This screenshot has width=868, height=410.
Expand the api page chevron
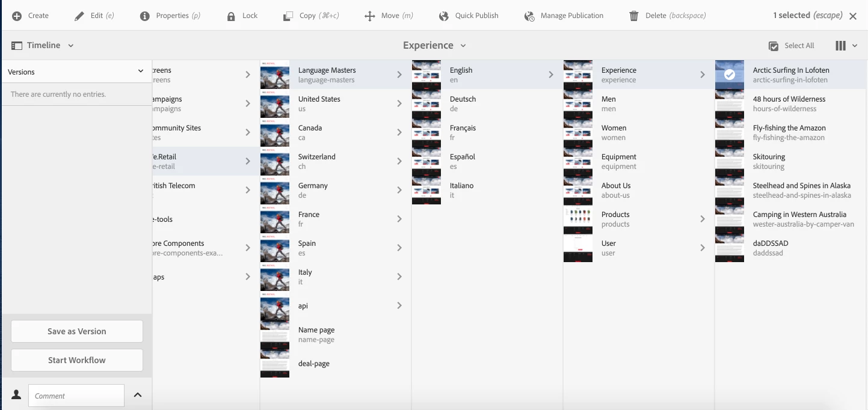point(399,305)
